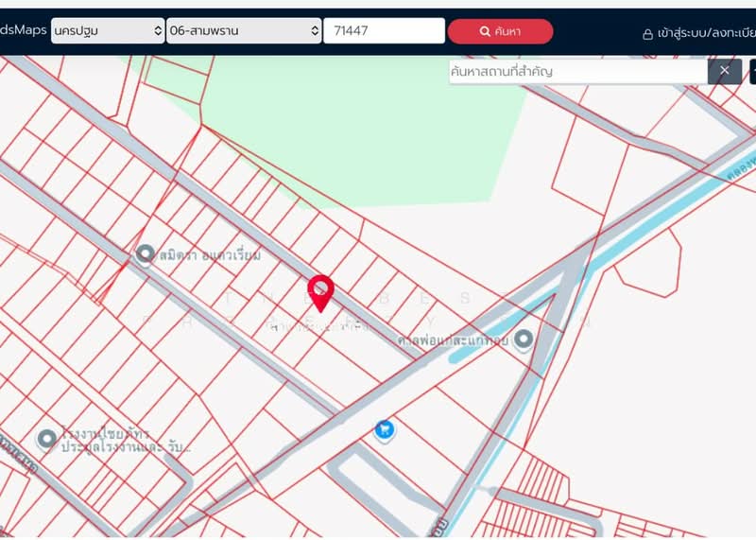Click the โรงงานไชยคัทร place marker icon
The image size is (756, 540).
pyautogui.click(x=46, y=438)
